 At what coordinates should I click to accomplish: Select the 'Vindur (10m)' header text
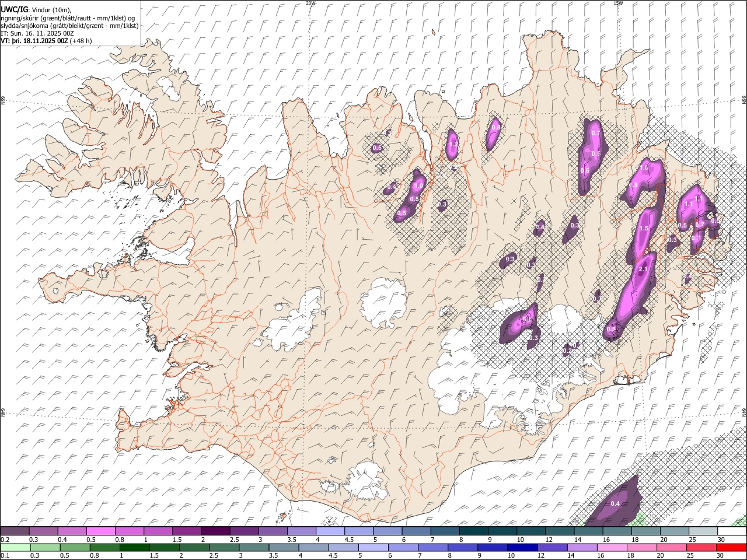point(51,10)
